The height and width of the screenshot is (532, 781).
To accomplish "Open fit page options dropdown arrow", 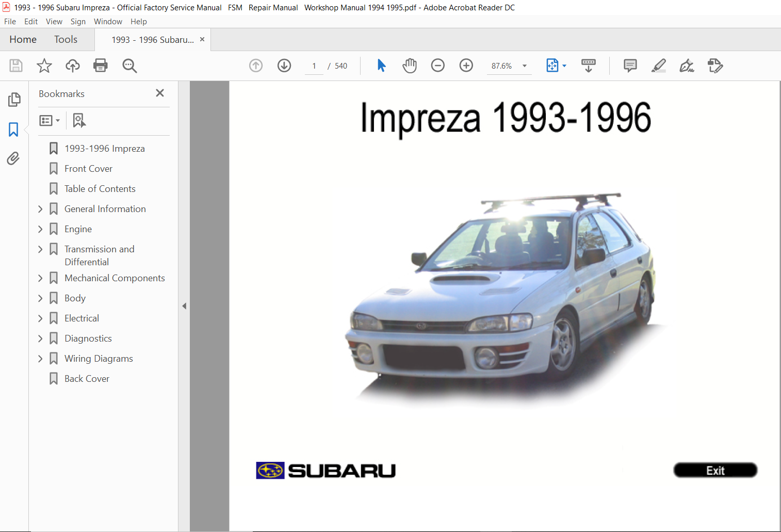I will tap(564, 66).
